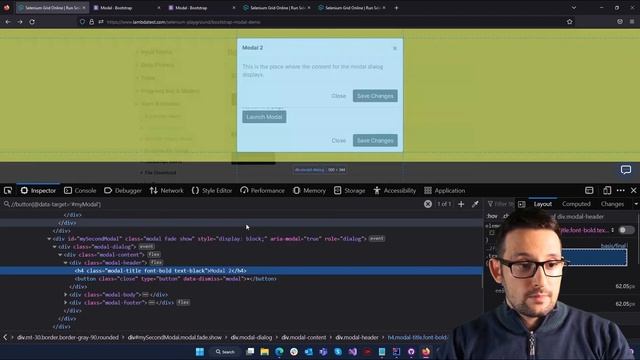The width and height of the screenshot is (640, 360).
Task: Click the iframe target selector icon in DevTools
Action: (589, 191)
